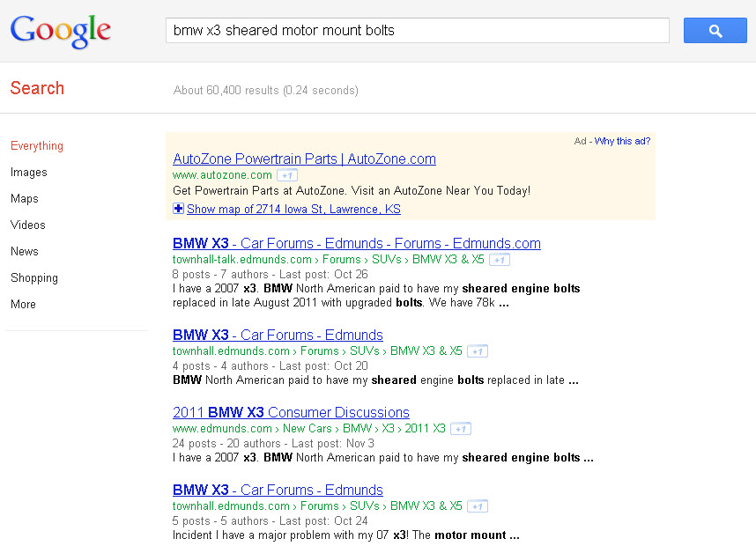Expand the plus icon beside Show map of 2714 Iowa St
The width and height of the screenshot is (756, 546).
178,208
